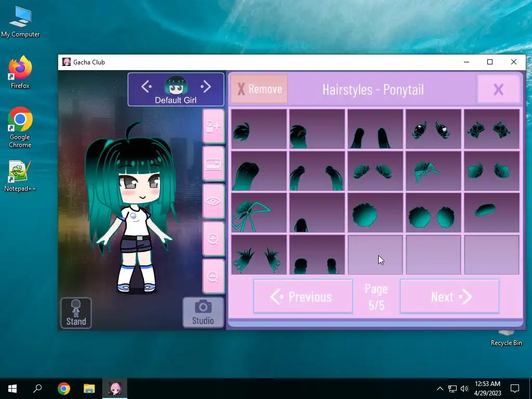Choose the double afro puffs hairstyle

pyautogui.click(x=434, y=212)
